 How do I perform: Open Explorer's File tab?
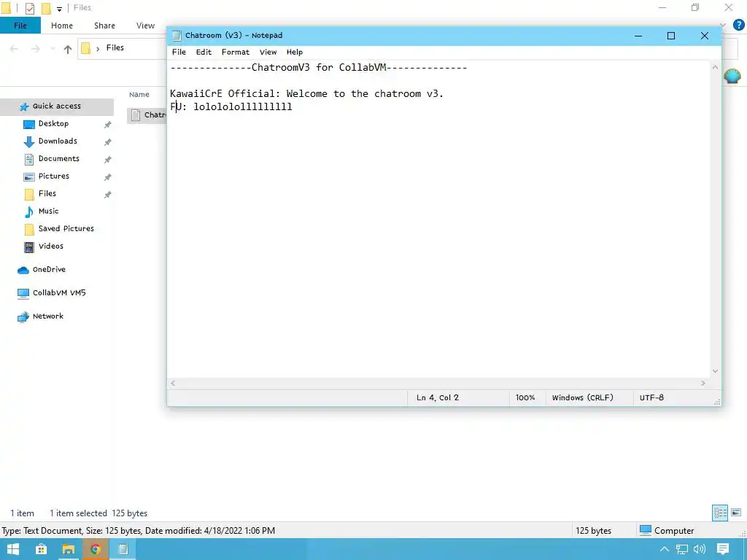(20, 26)
